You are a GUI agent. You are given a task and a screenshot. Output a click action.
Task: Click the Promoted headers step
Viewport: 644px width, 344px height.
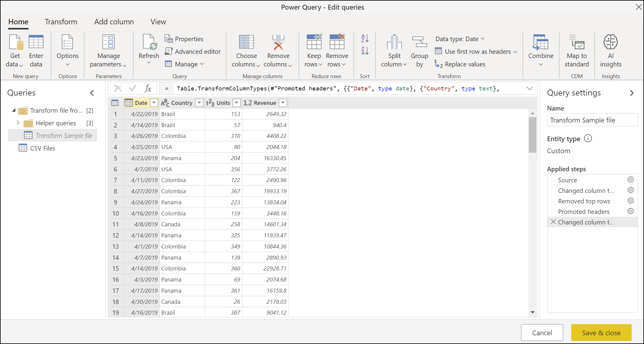[x=583, y=212]
